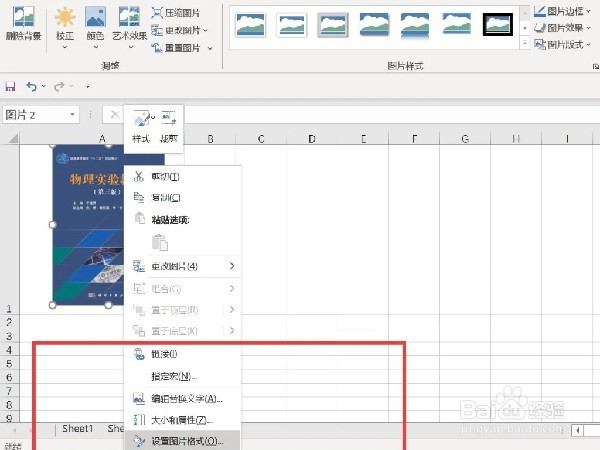Open Send to Back (置于底层) submenu
This screenshot has width=600, height=450.
click(x=183, y=331)
